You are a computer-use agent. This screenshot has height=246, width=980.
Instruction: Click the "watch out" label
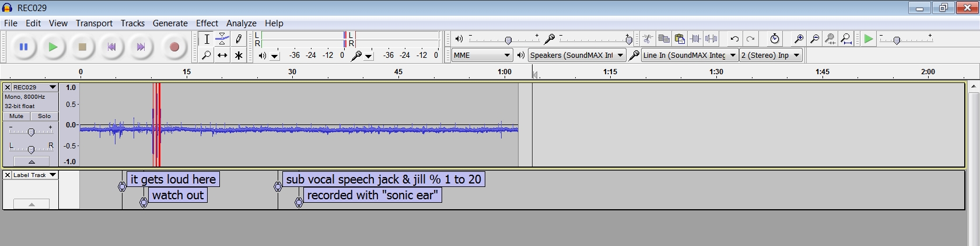(178, 195)
